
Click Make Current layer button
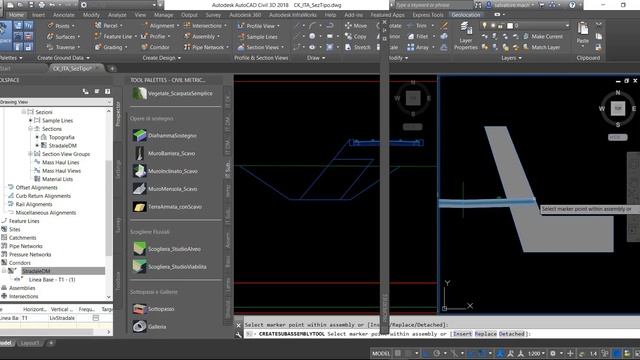click(x=542, y=36)
